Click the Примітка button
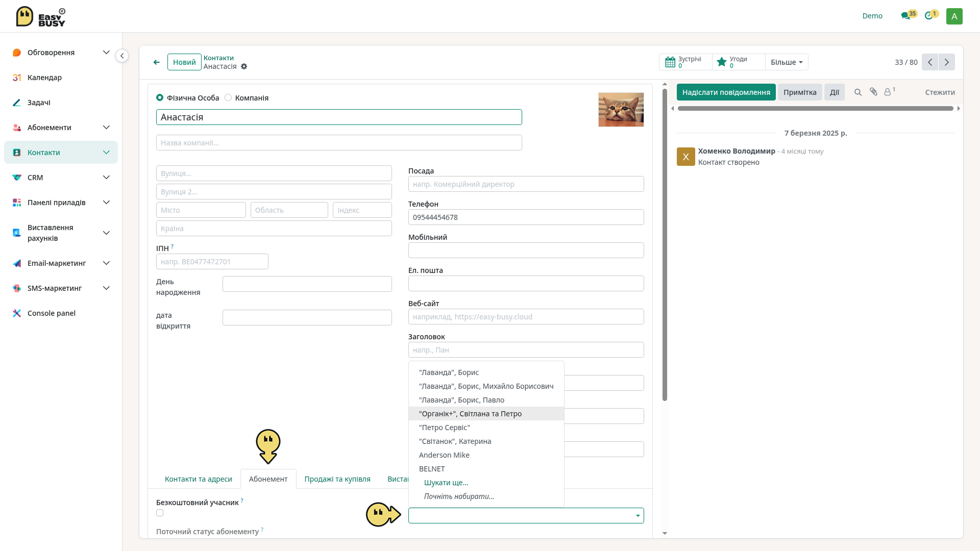The height and width of the screenshot is (551, 980). point(800,92)
